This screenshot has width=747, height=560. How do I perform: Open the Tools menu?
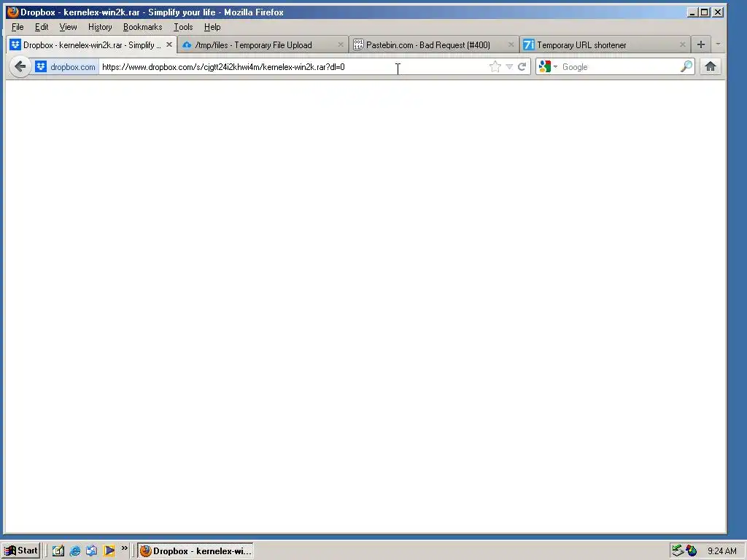[183, 27]
